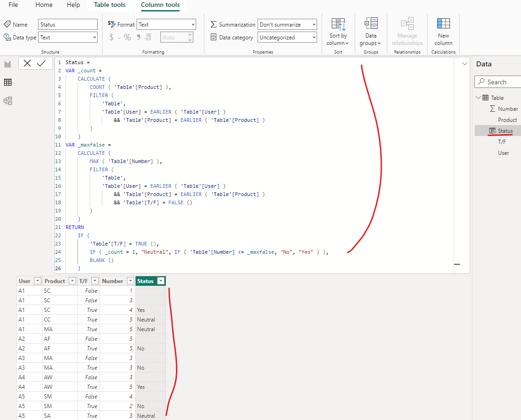Click the search magnifier icon in Data pane
Viewport: 521px width, 420px height.
tap(482, 82)
